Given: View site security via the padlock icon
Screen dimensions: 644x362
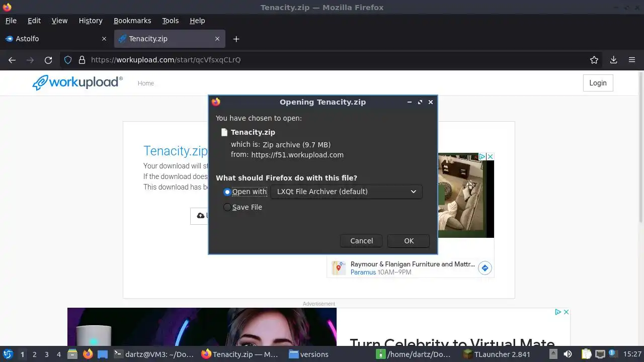Looking at the screenshot, I should pyautogui.click(x=82, y=60).
